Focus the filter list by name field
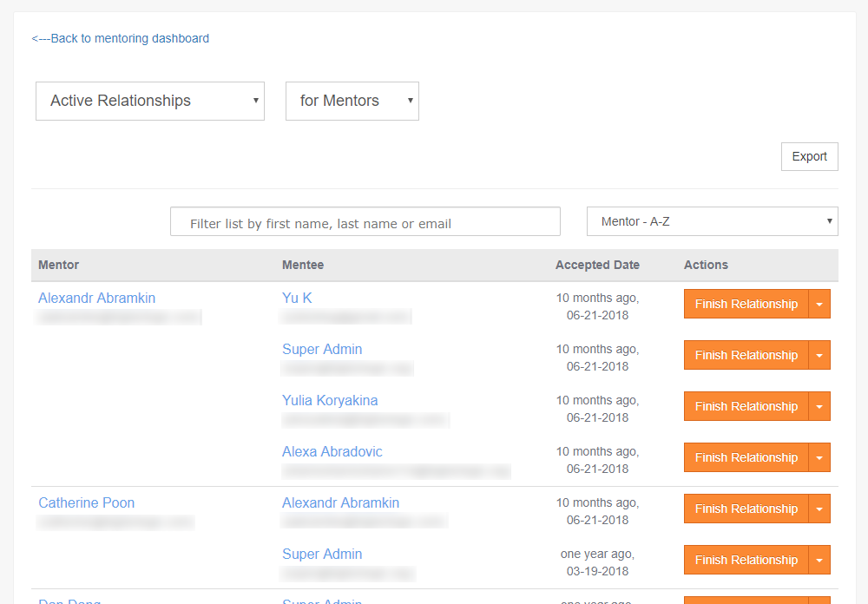The width and height of the screenshot is (868, 604). 365,221
